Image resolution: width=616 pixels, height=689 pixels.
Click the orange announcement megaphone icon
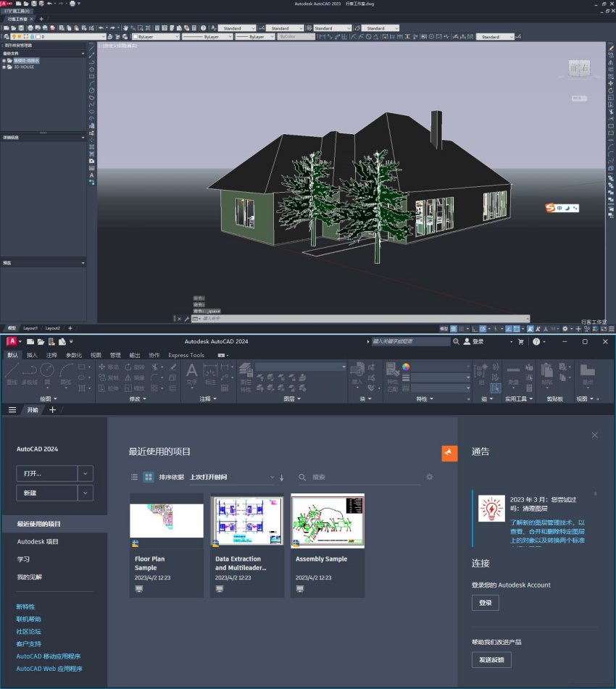click(x=449, y=453)
